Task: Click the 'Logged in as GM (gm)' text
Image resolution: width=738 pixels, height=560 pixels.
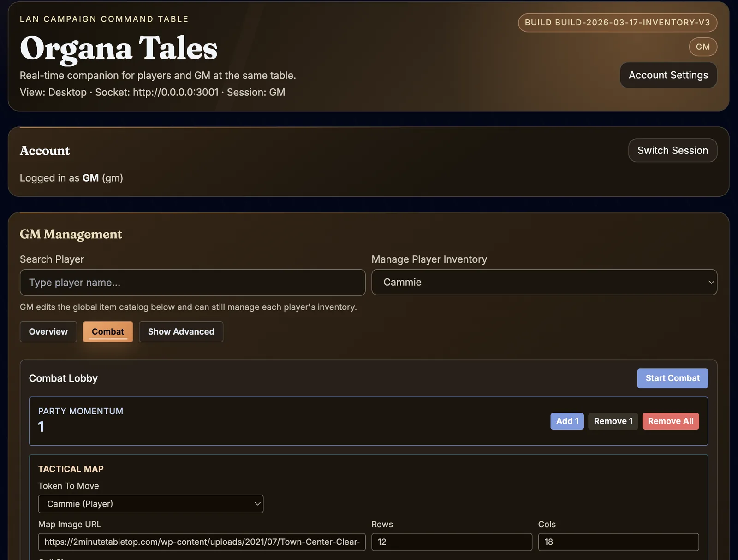Action: point(71,178)
